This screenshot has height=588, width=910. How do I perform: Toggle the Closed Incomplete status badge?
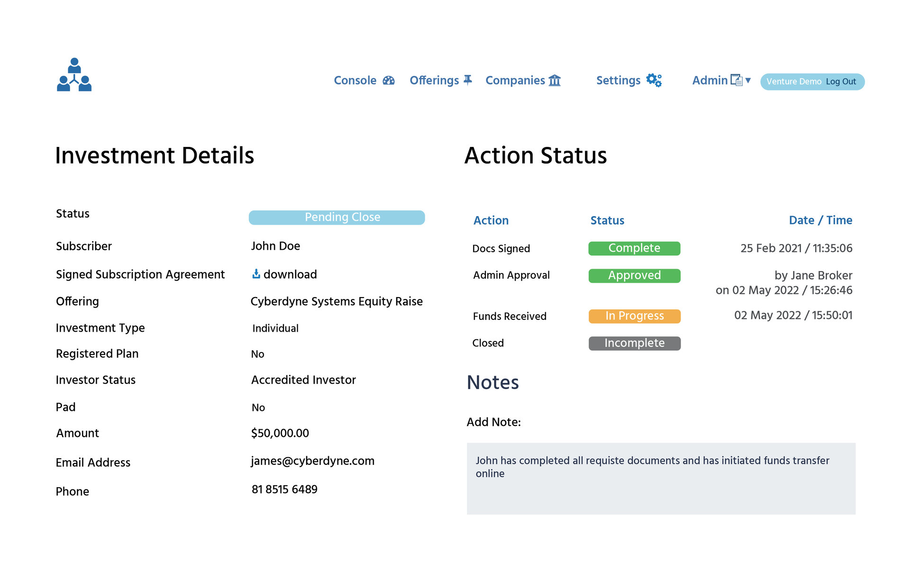click(x=633, y=343)
